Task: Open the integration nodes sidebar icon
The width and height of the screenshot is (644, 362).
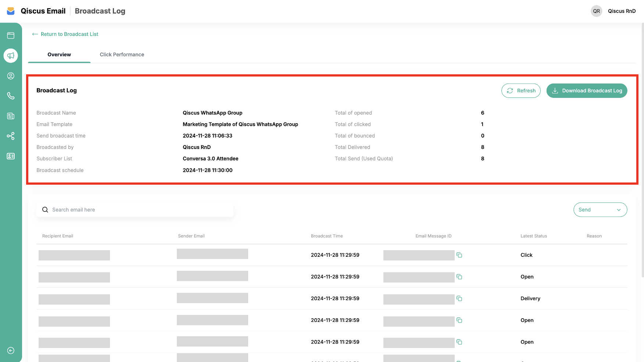Action: click(x=11, y=136)
